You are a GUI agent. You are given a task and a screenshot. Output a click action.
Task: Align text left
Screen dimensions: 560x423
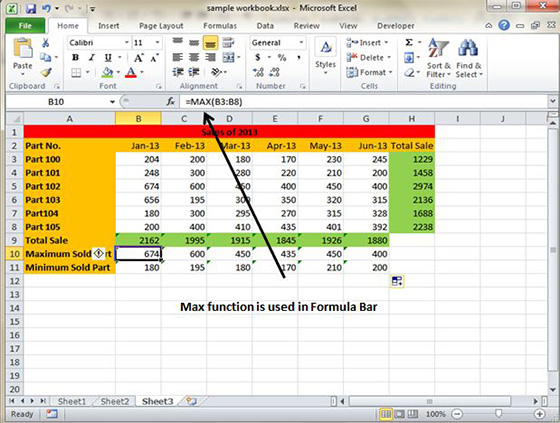pyautogui.click(x=178, y=58)
